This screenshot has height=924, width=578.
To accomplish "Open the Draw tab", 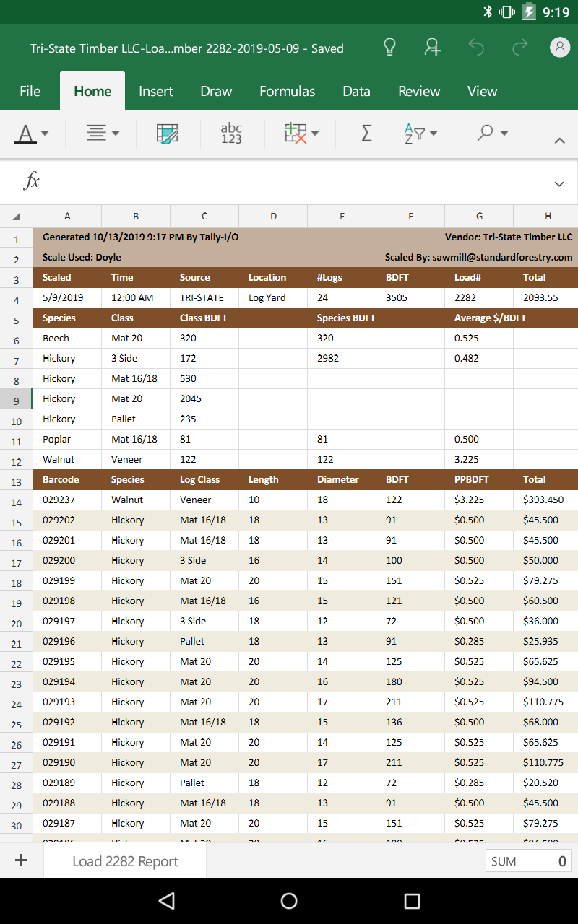I will coord(216,91).
